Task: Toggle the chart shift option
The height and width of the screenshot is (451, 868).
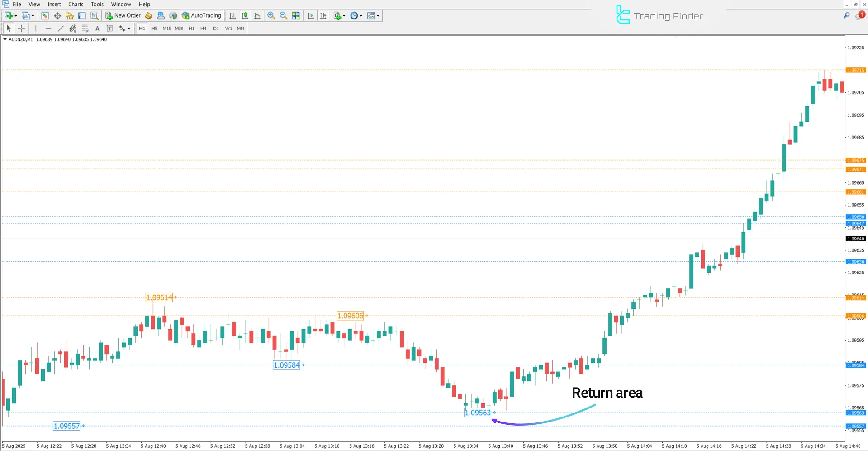Action: [x=323, y=16]
